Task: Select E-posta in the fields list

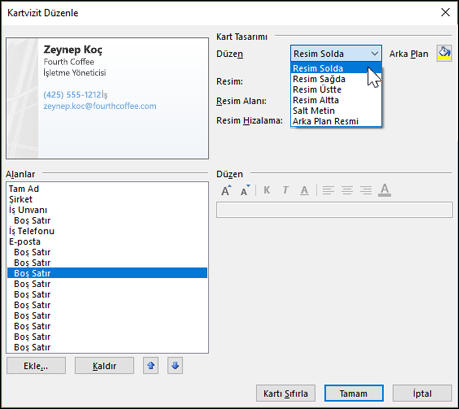Action: pyautogui.click(x=107, y=242)
